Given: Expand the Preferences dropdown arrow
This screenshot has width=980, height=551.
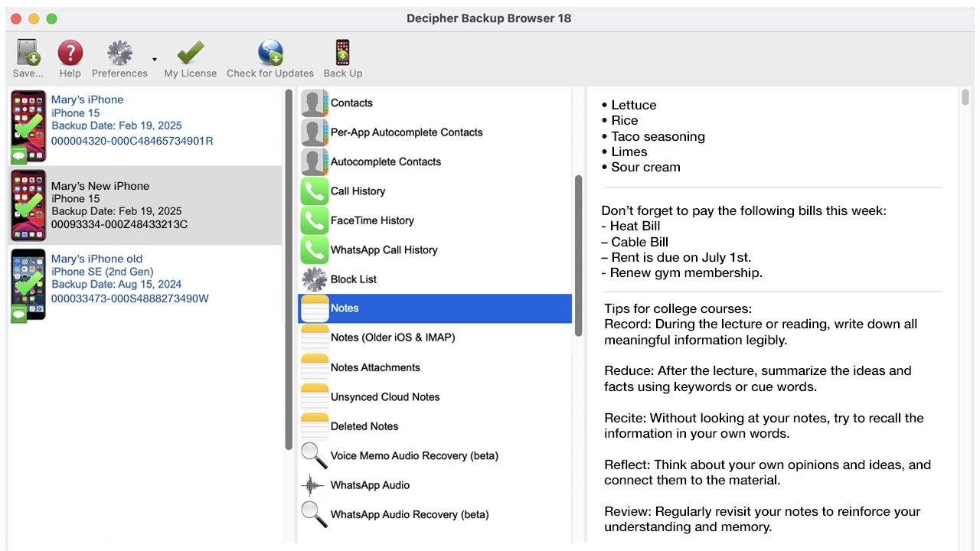Looking at the screenshot, I should pos(155,60).
